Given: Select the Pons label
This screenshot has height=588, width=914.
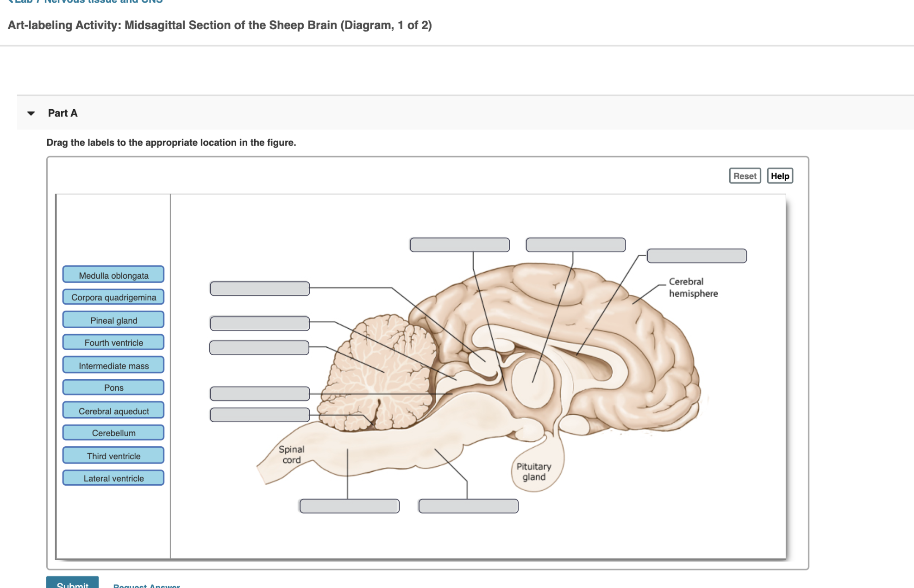Looking at the screenshot, I should [113, 388].
